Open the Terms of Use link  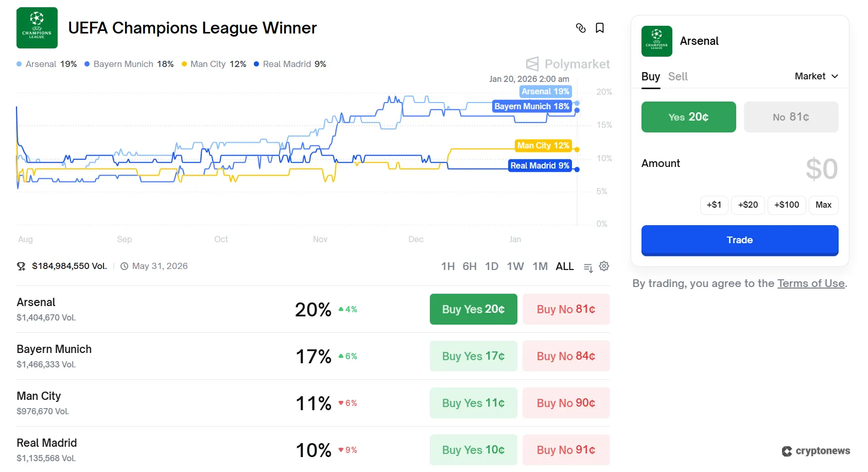point(811,283)
